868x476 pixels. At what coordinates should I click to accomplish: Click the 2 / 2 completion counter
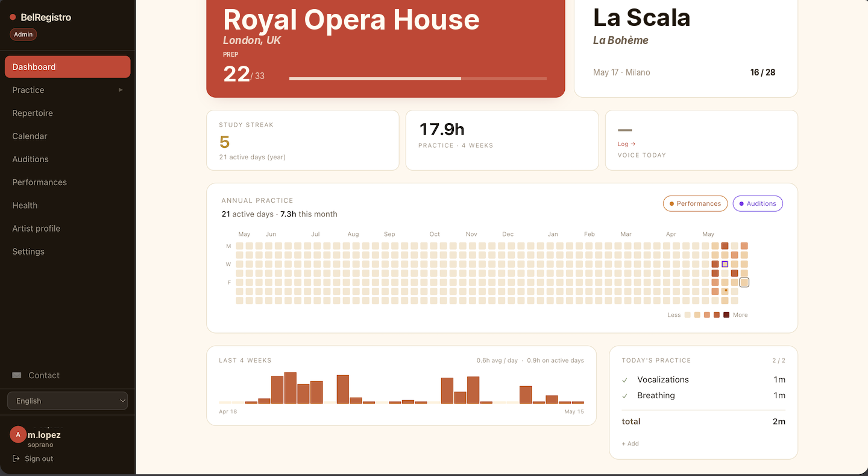coord(779,360)
